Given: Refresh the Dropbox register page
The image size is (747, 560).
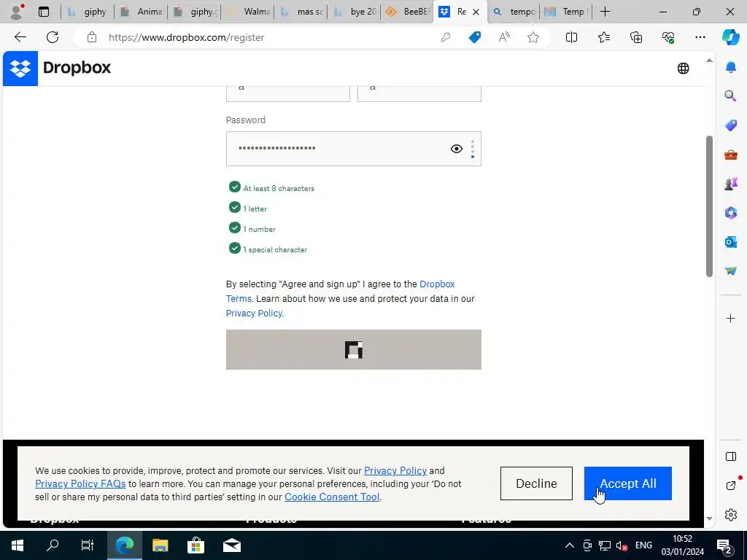Looking at the screenshot, I should pyautogui.click(x=53, y=37).
